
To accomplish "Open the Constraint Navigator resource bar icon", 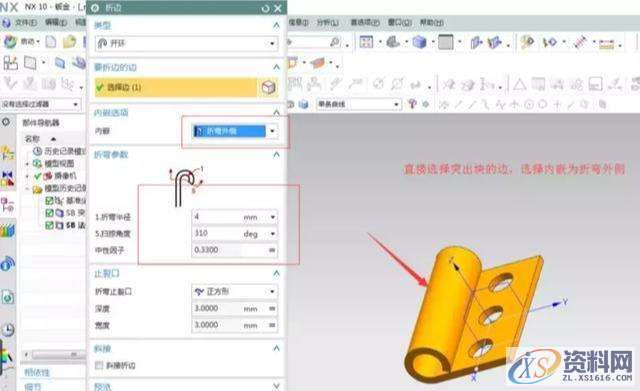I will [7, 178].
